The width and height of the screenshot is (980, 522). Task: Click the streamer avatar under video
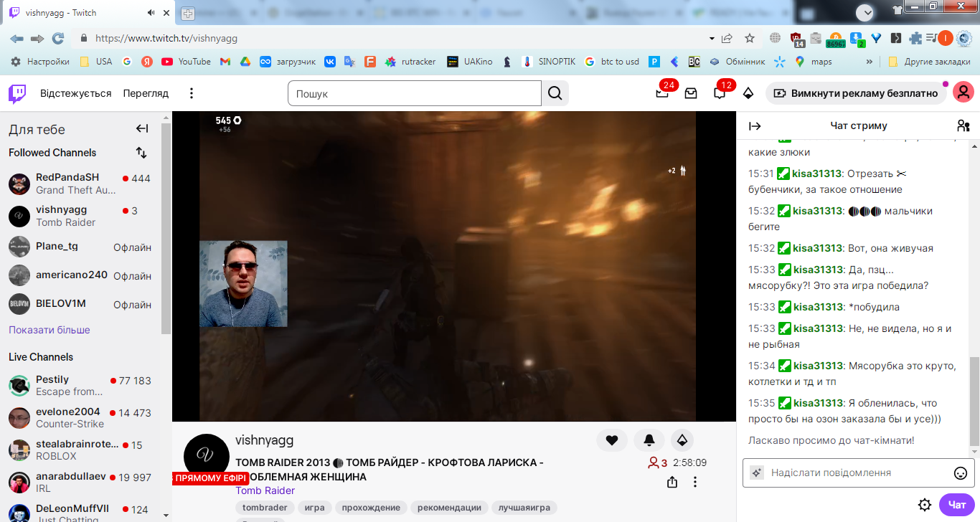point(207,456)
